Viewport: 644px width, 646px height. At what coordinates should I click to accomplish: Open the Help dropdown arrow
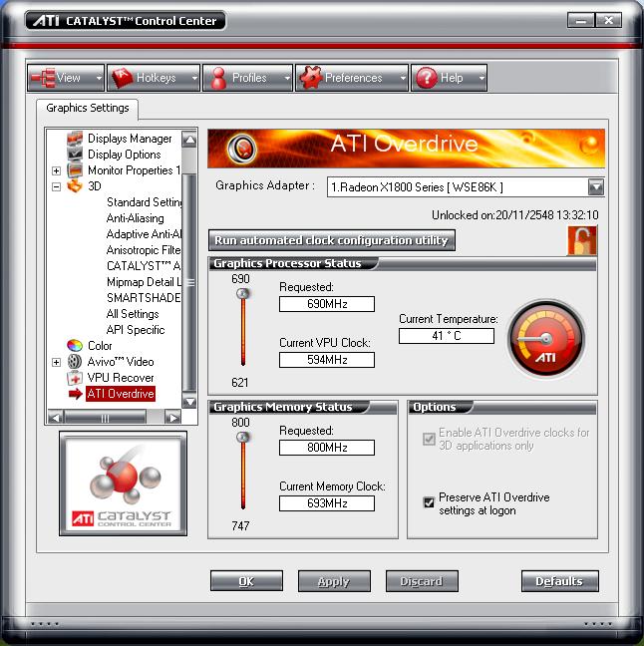pos(482,78)
